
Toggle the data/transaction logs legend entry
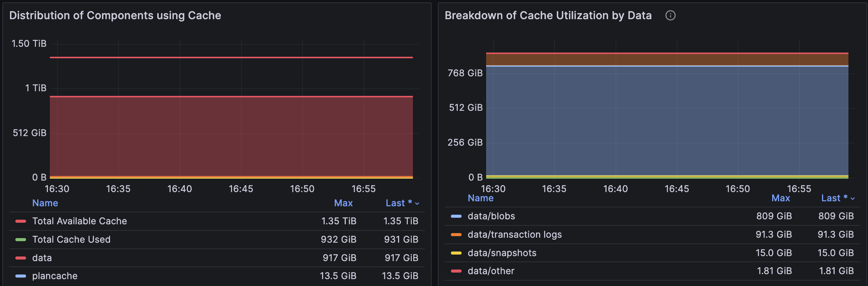coord(515,235)
